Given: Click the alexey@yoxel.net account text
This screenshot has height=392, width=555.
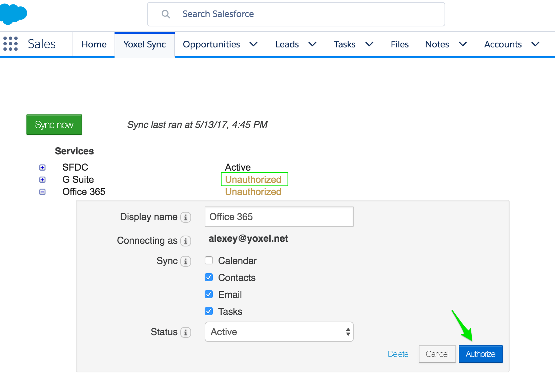Looking at the screenshot, I should pos(248,239).
